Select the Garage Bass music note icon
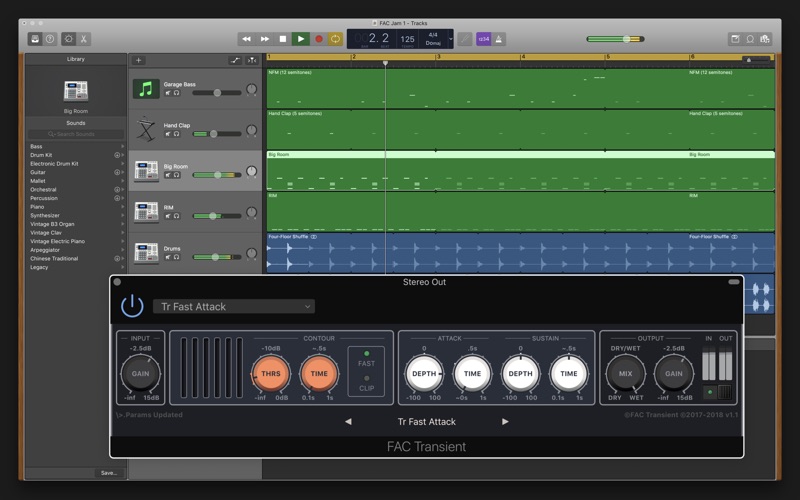Screen dimensions: 800x500 coord(146,89)
